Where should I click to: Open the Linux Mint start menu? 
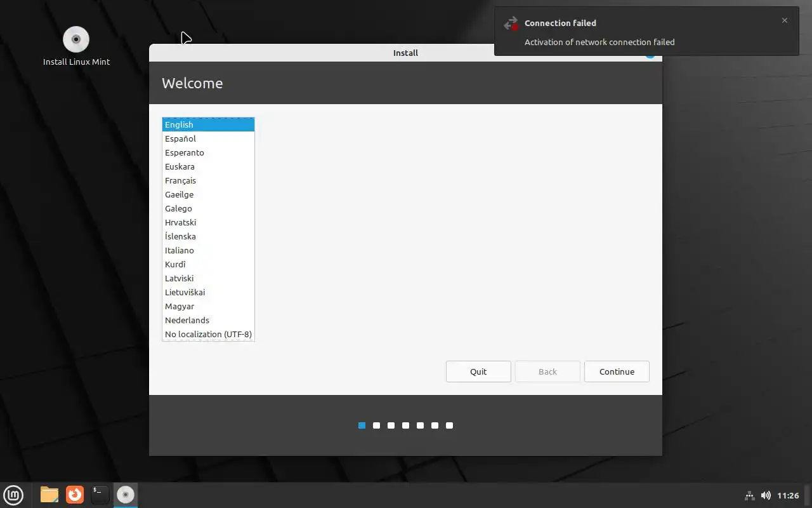(x=13, y=495)
